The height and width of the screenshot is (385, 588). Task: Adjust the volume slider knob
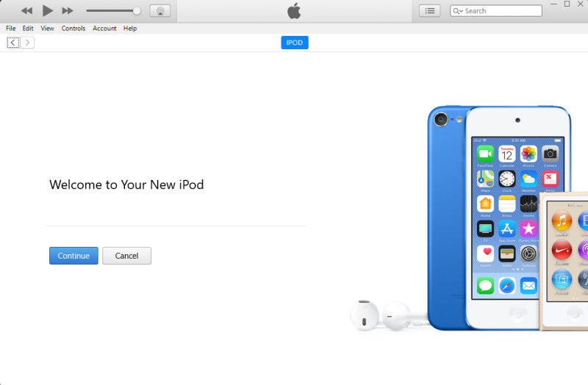pos(137,11)
